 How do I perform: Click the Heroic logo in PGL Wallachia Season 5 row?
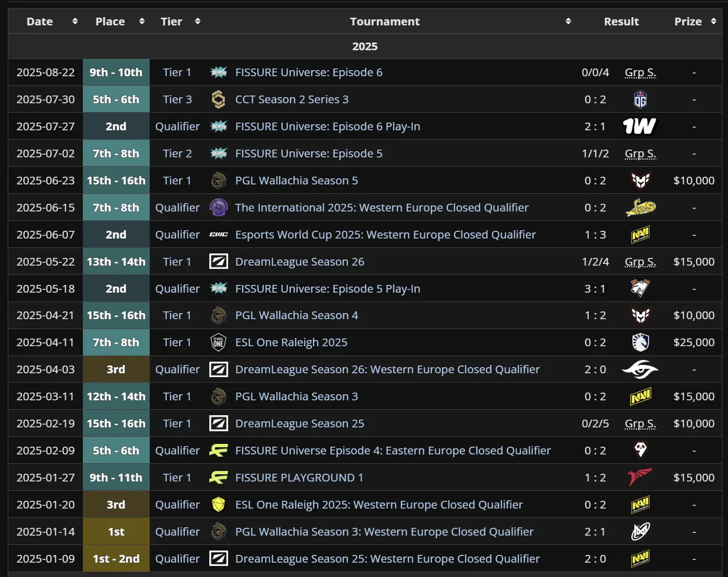click(640, 181)
